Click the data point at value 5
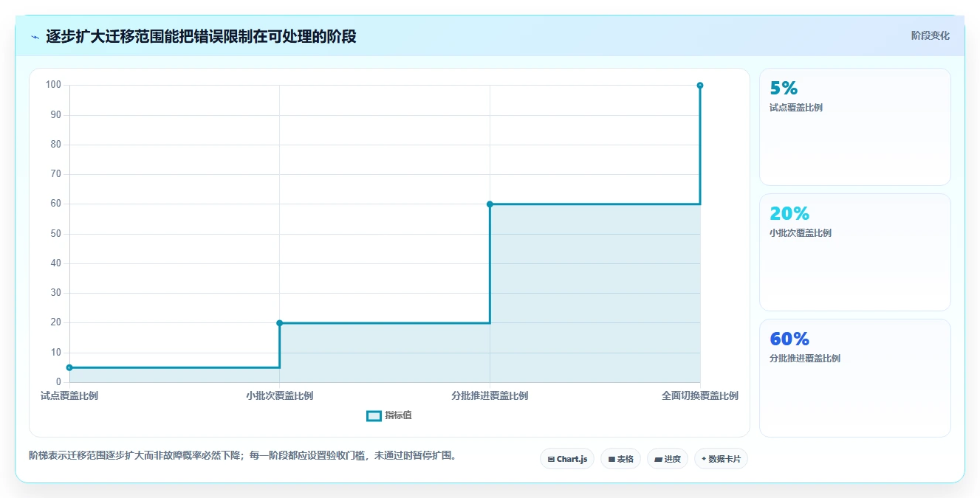Screen dimensions: 980x498 coord(69,367)
